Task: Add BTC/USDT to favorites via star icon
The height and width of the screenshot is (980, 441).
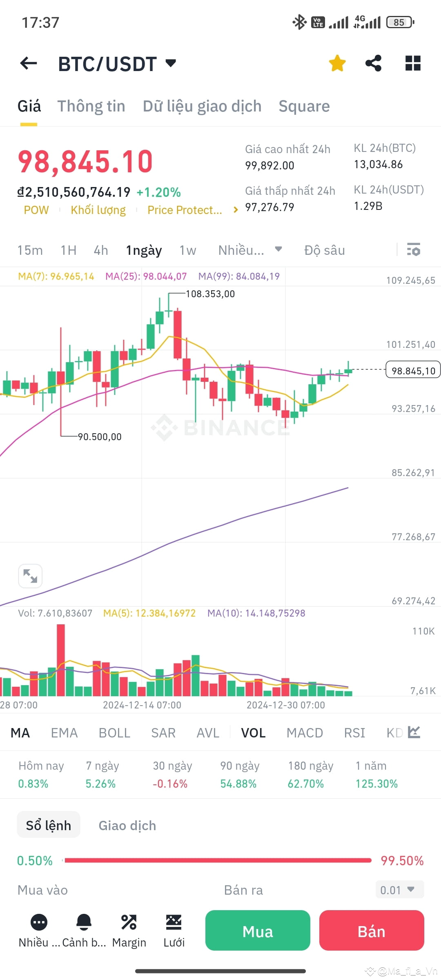Action: click(x=337, y=63)
